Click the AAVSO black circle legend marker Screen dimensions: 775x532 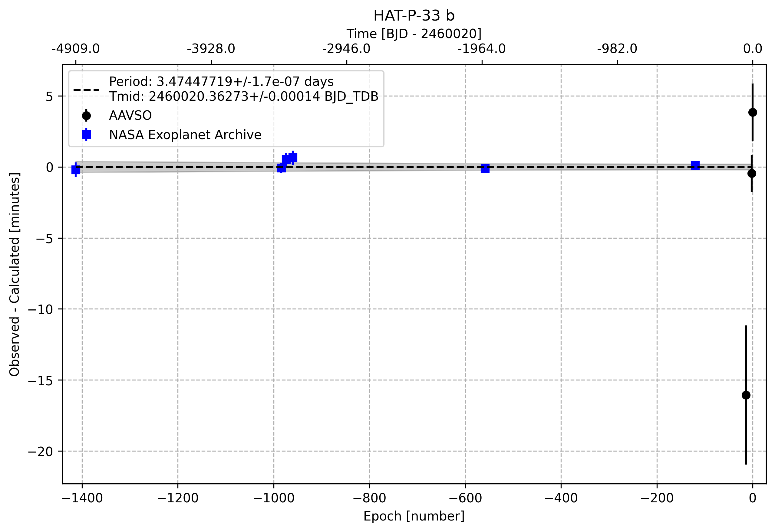(86, 116)
